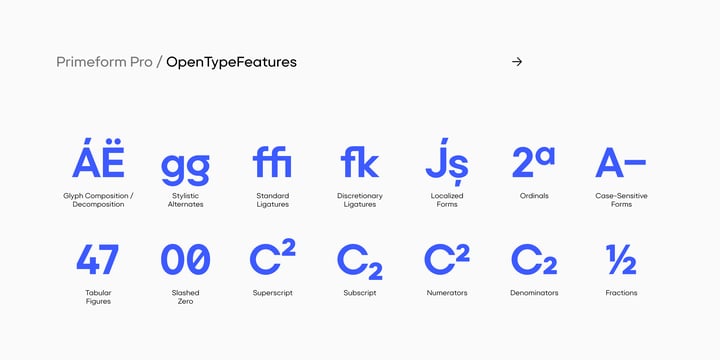Screen dimensions: 720x360
Task: Click the ffi standard ligatures glyph
Action: [x=272, y=162]
